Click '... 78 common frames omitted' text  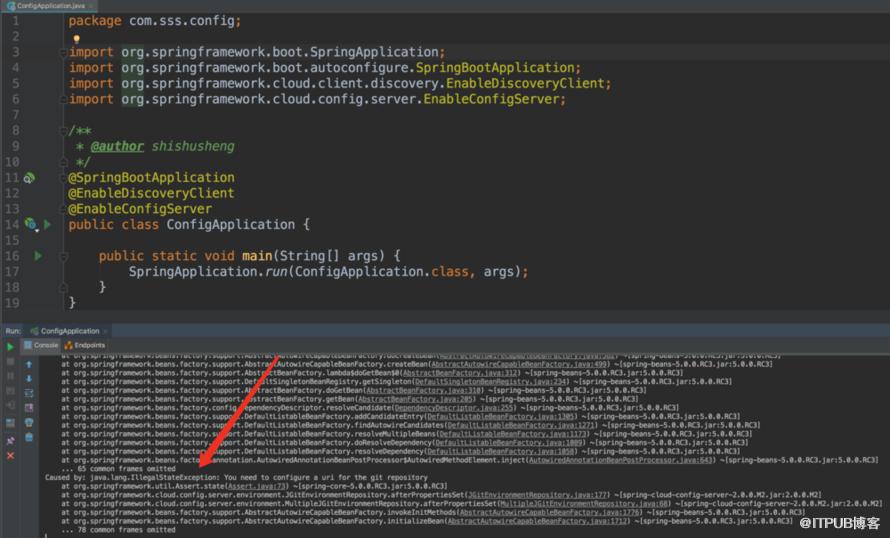click(x=119, y=530)
